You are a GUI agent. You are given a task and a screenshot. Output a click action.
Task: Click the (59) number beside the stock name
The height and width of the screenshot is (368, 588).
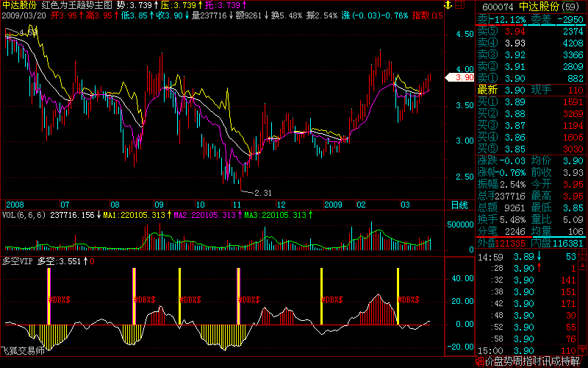[570, 7]
